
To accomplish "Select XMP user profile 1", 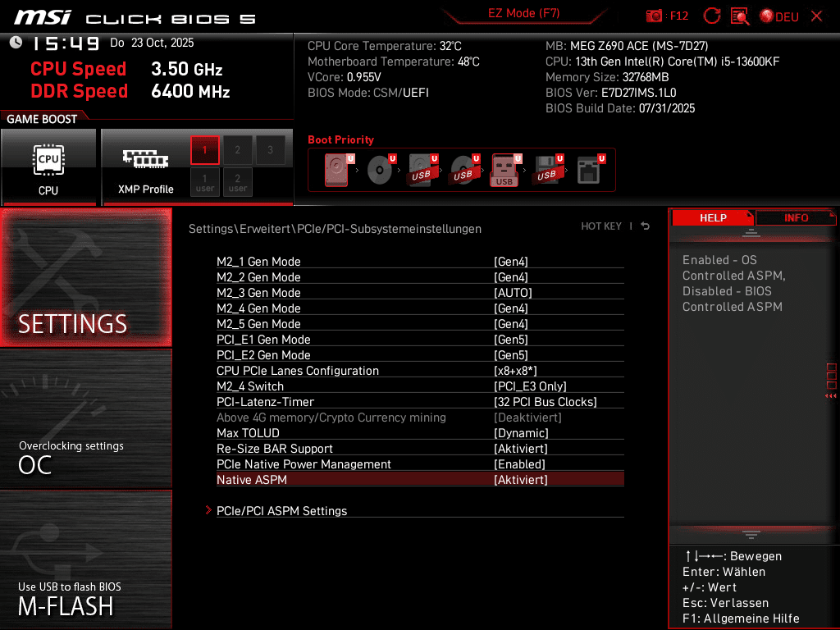I will coord(204,182).
